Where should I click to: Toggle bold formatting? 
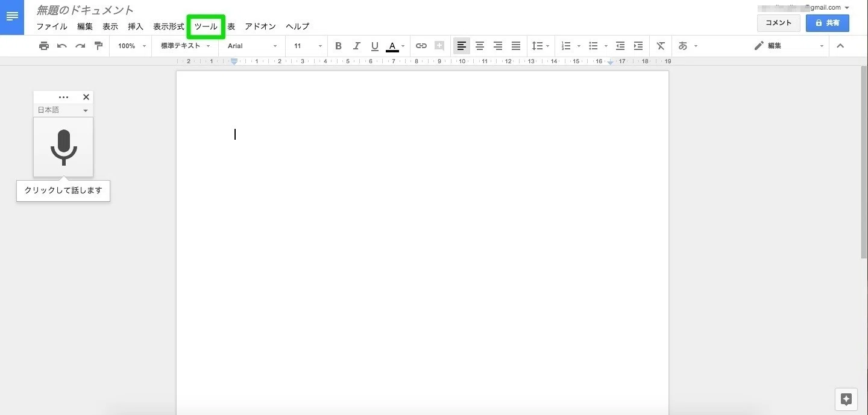[338, 46]
